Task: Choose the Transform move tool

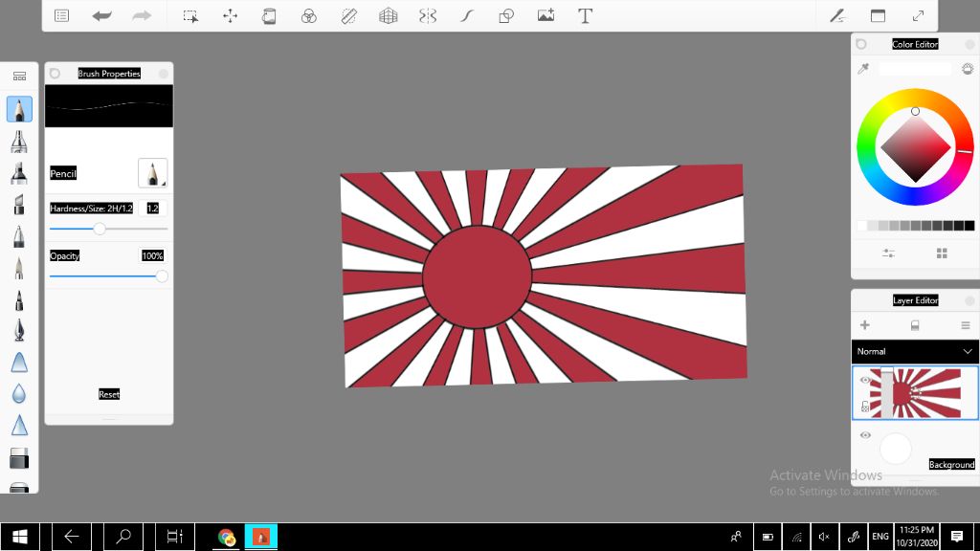Action: click(230, 15)
